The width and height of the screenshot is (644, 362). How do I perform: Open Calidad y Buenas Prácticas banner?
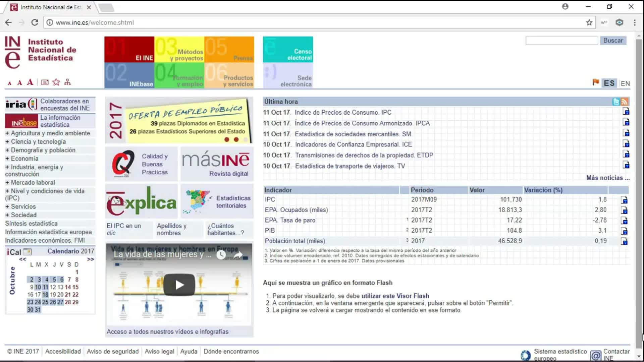tap(141, 164)
